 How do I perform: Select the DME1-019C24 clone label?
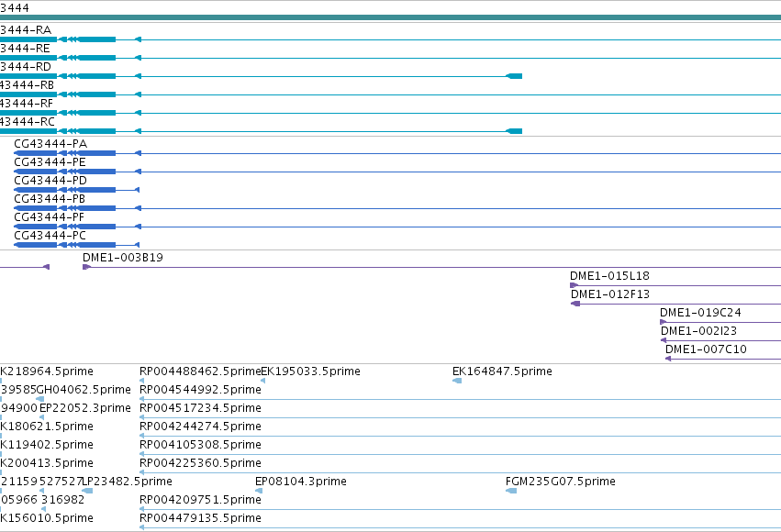(x=700, y=313)
